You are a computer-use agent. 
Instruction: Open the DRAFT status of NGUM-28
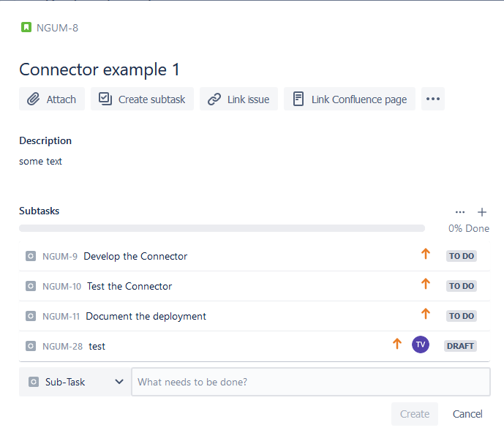[x=460, y=346]
